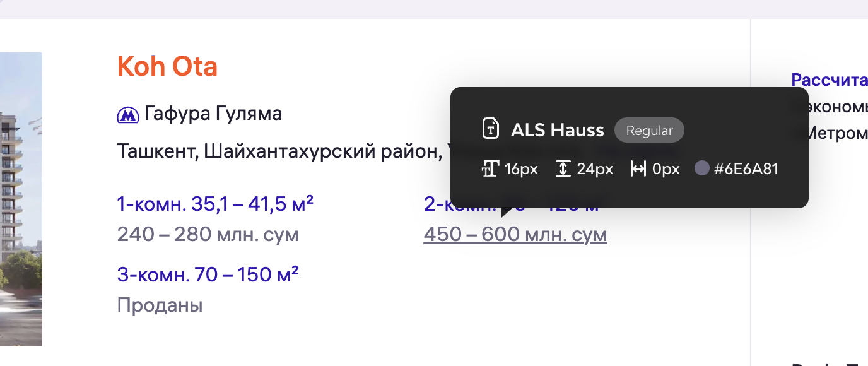Click the #6E6A81 color swatch circle

[x=701, y=168]
